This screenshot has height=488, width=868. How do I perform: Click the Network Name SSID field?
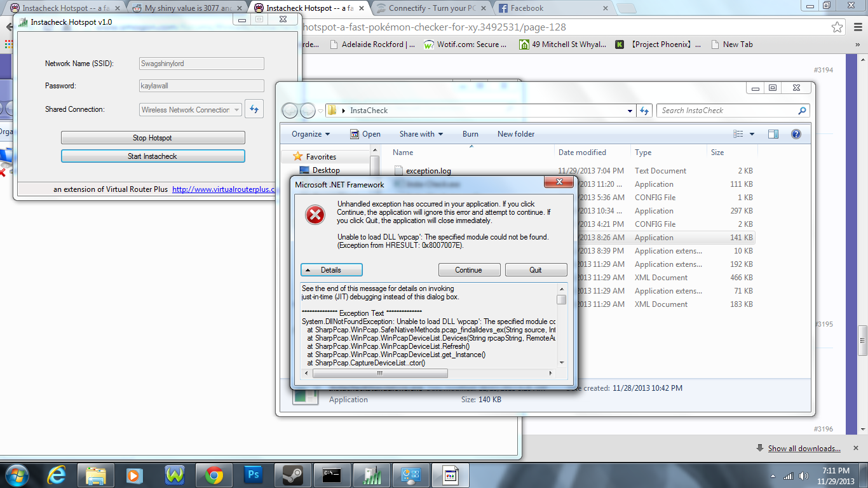[x=201, y=64]
